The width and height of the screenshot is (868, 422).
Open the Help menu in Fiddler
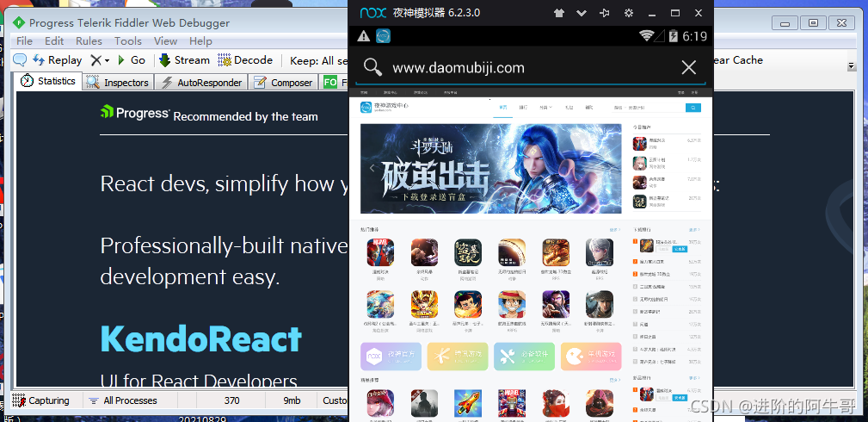200,41
